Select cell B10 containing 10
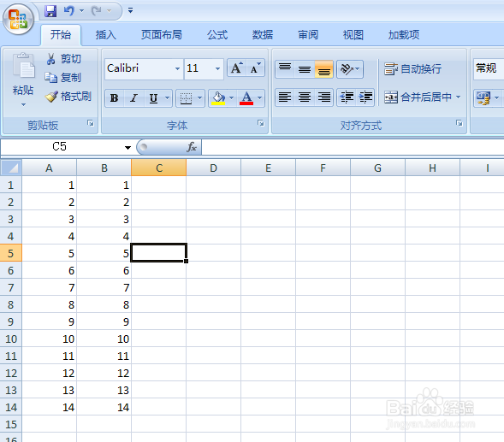Image resolution: width=504 pixels, height=442 pixels. (x=104, y=339)
